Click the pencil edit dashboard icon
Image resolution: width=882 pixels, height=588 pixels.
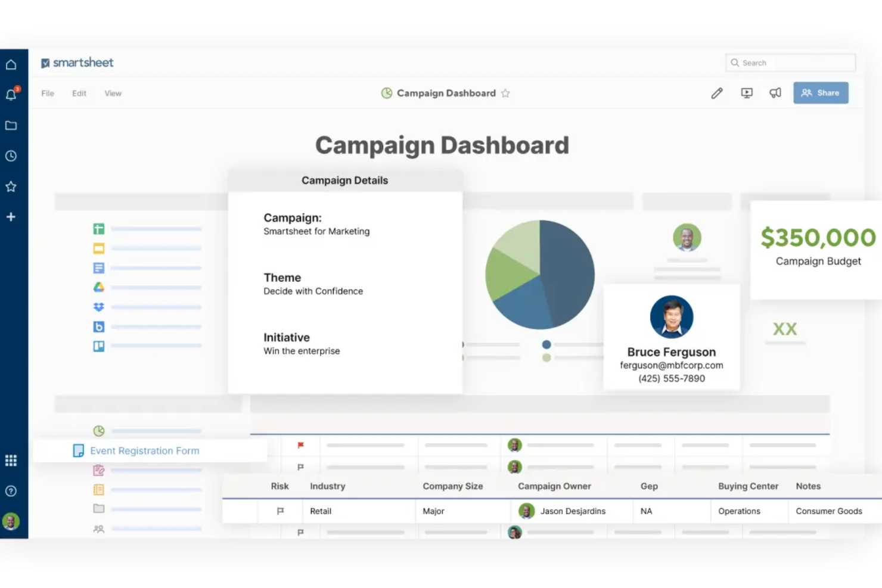click(x=717, y=93)
